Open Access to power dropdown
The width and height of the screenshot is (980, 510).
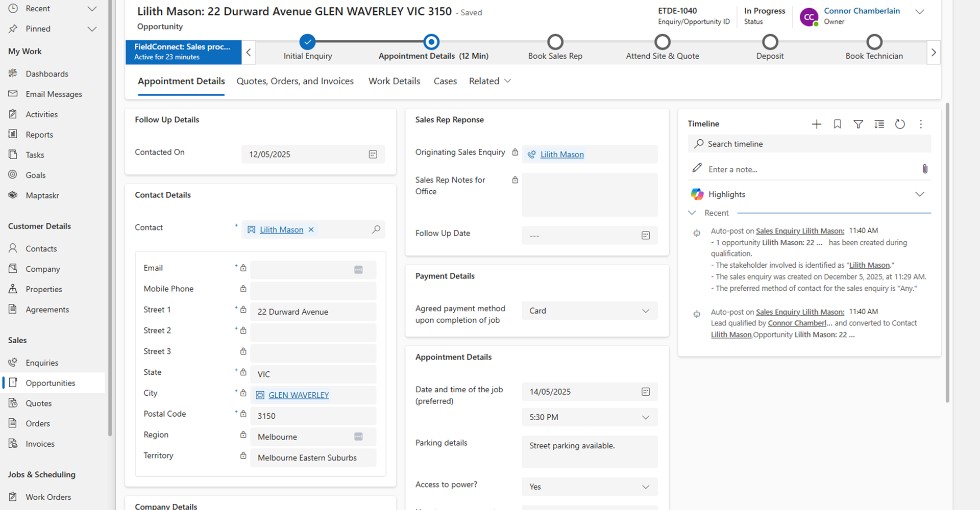pyautogui.click(x=590, y=487)
